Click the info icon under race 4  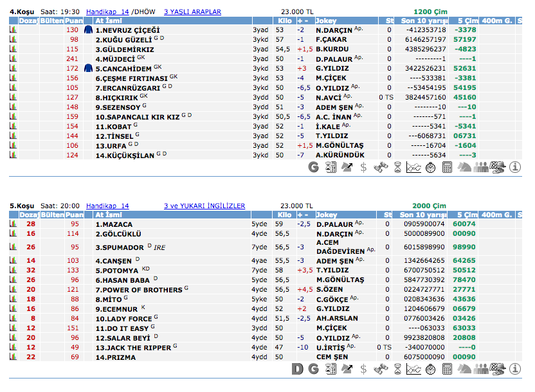click(x=515, y=168)
